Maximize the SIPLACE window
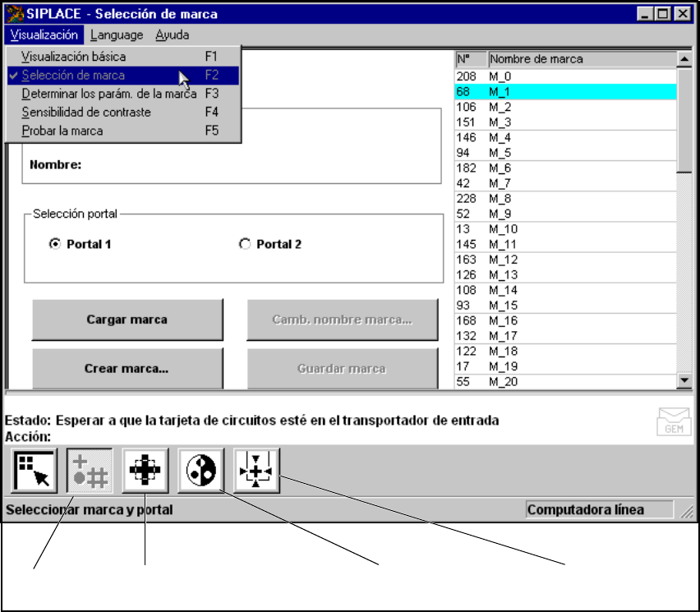 click(x=663, y=14)
